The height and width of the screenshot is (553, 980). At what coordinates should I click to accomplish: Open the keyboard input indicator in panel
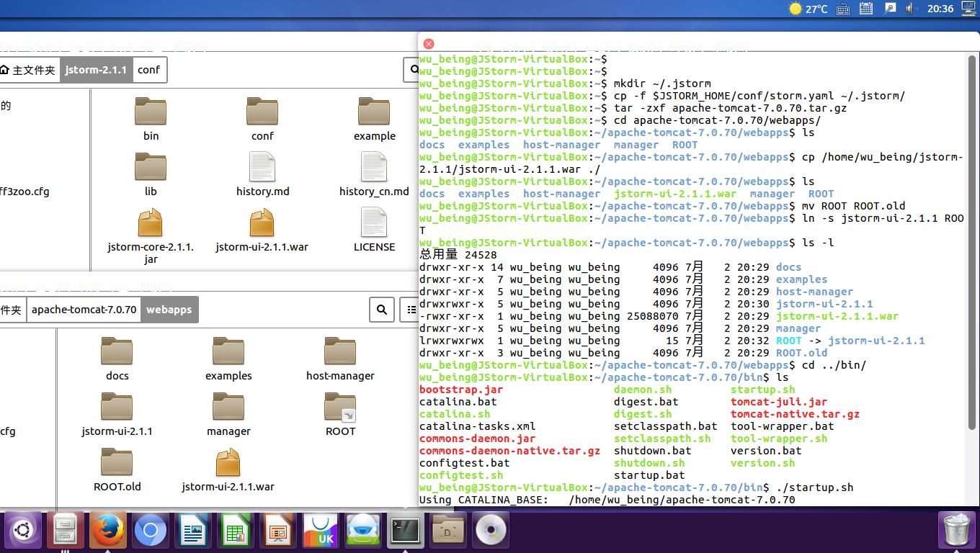coord(843,9)
